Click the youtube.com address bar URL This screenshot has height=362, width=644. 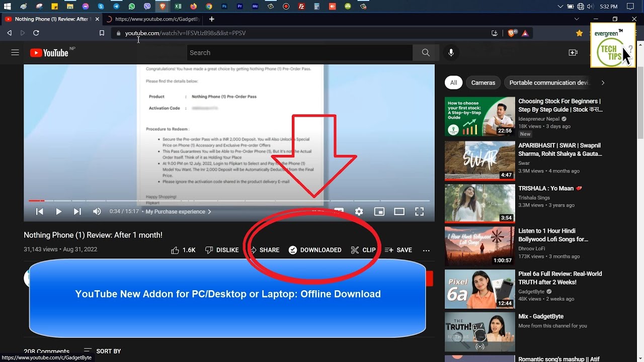185,33
